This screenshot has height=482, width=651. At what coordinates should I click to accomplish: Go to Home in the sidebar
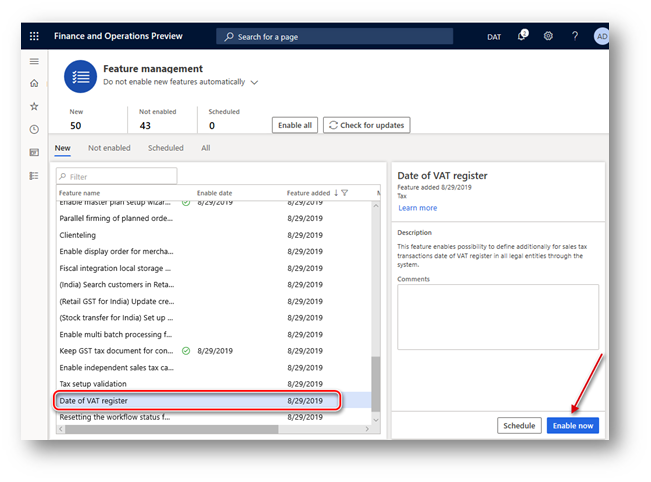34,83
